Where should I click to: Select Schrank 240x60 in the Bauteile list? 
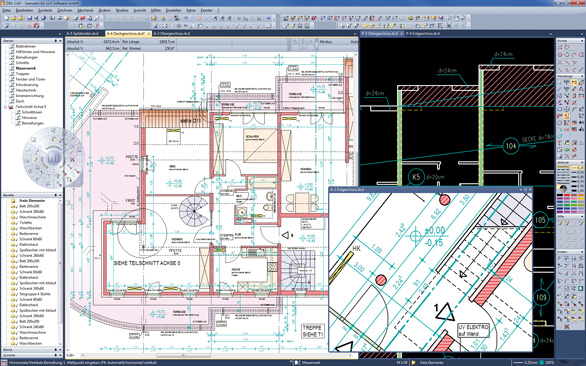(x=31, y=327)
